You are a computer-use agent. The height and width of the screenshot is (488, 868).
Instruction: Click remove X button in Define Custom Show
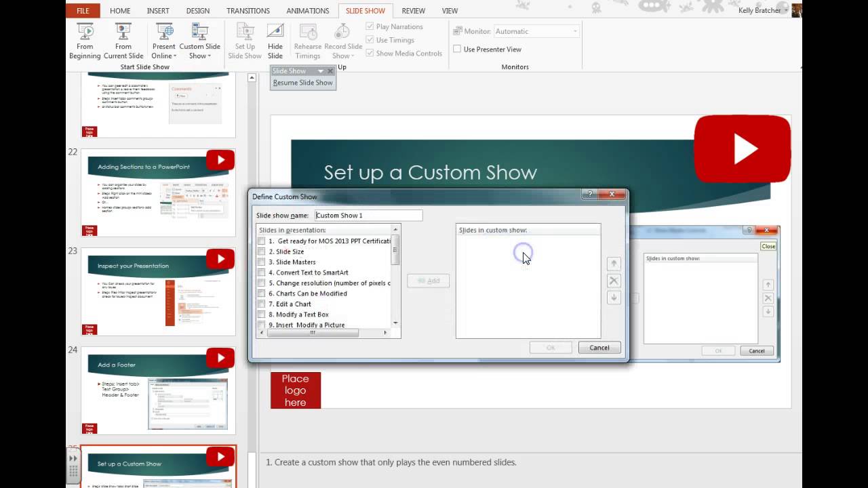pos(614,281)
